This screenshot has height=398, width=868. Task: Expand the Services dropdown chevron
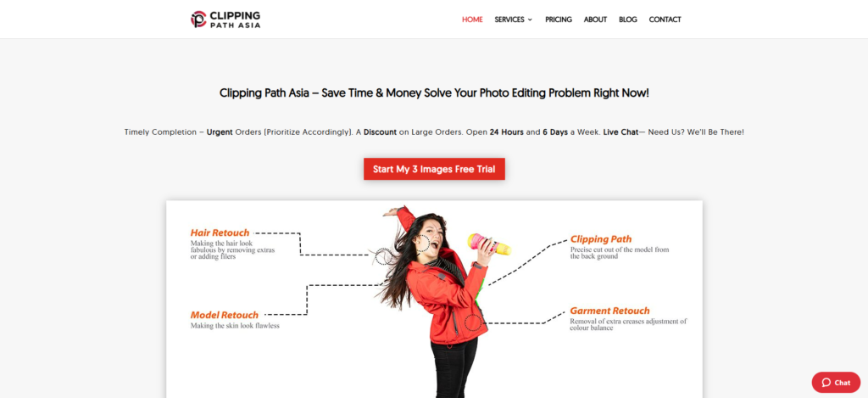pos(530,20)
